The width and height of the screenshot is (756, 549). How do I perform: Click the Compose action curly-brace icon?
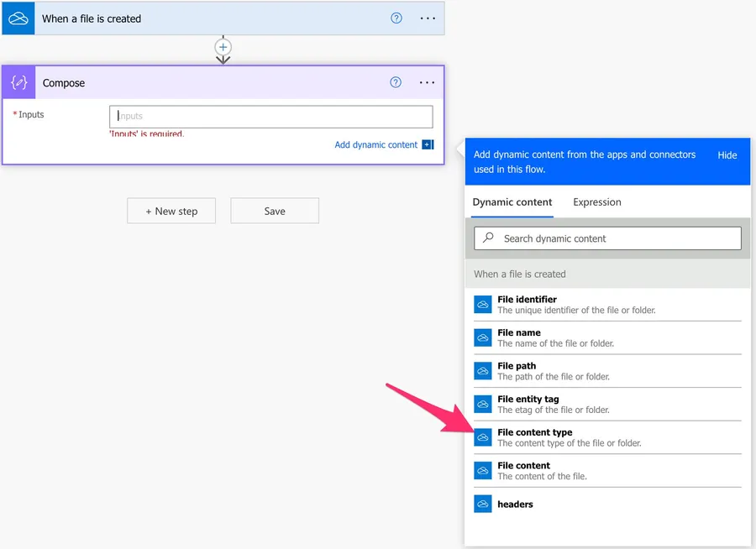(18, 83)
